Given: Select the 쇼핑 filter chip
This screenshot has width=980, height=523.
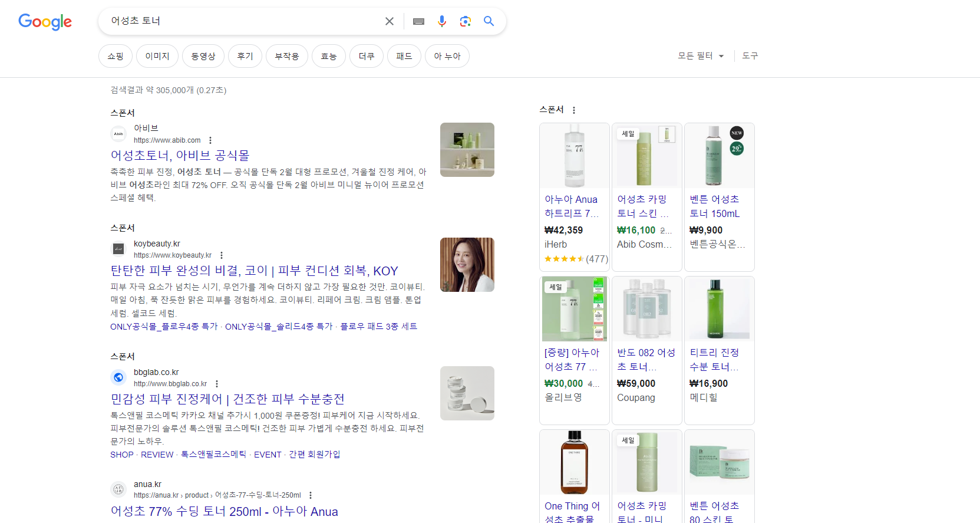Looking at the screenshot, I should (x=116, y=56).
